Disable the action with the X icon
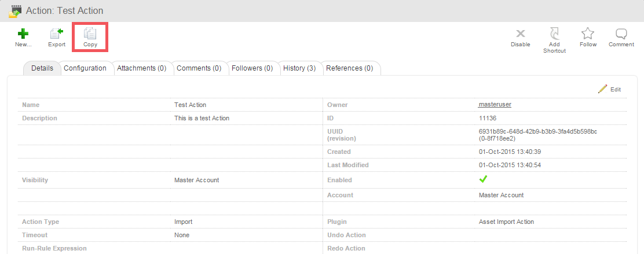Screen dimensions: 644x254 click(520, 35)
